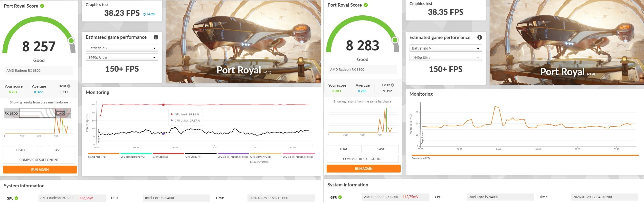
Task: Click green verified check beside left Port Royal Score
Action: [42, 6]
